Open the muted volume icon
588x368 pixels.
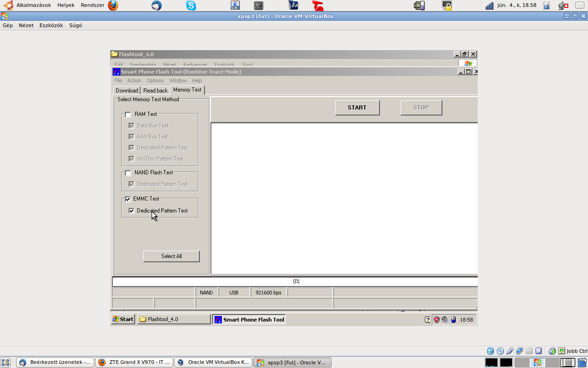(x=563, y=6)
